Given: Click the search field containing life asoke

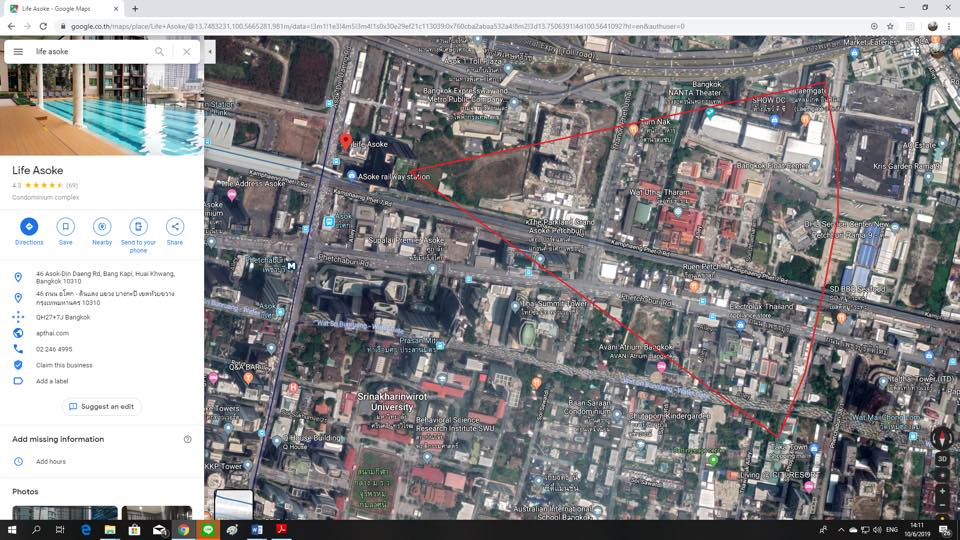Looking at the screenshot, I should [x=92, y=51].
